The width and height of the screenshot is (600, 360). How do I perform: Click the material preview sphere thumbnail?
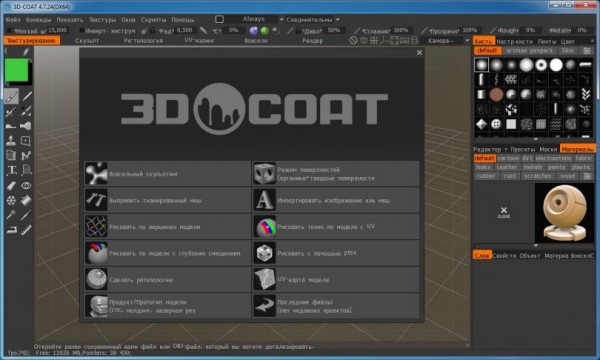tap(565, 213)
